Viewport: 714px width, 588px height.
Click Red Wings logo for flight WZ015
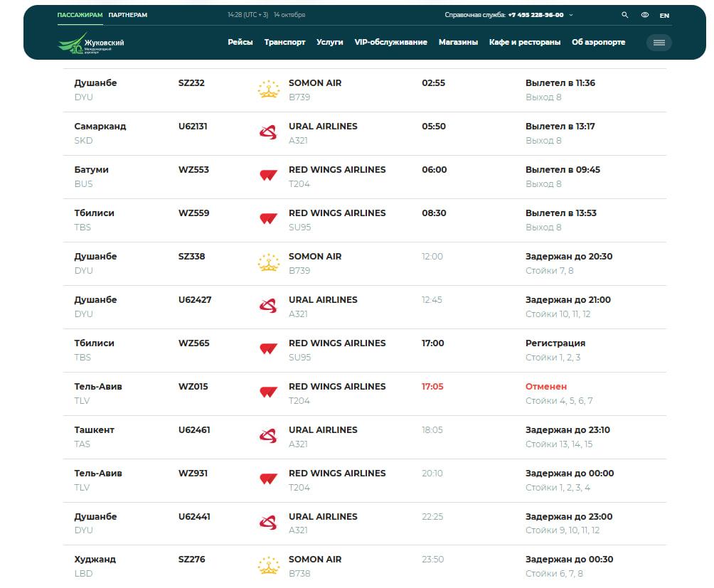[x=269, y=392]
